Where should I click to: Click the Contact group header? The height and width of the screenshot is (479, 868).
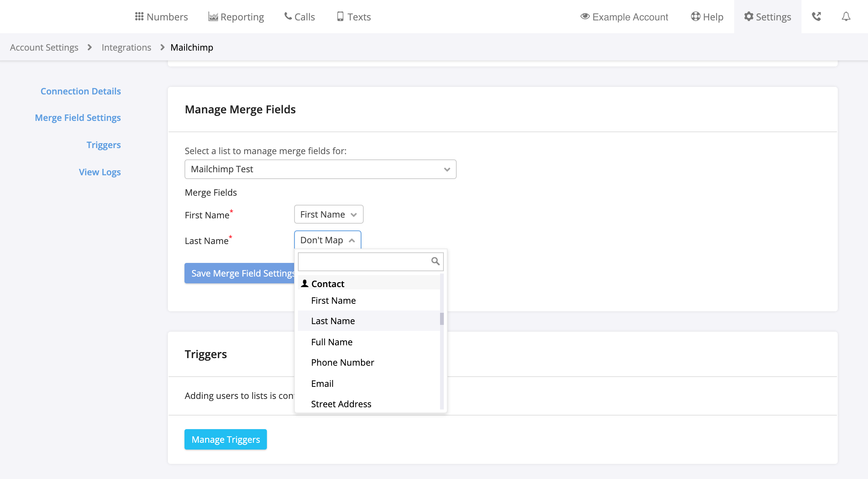[x=369, y=283]
